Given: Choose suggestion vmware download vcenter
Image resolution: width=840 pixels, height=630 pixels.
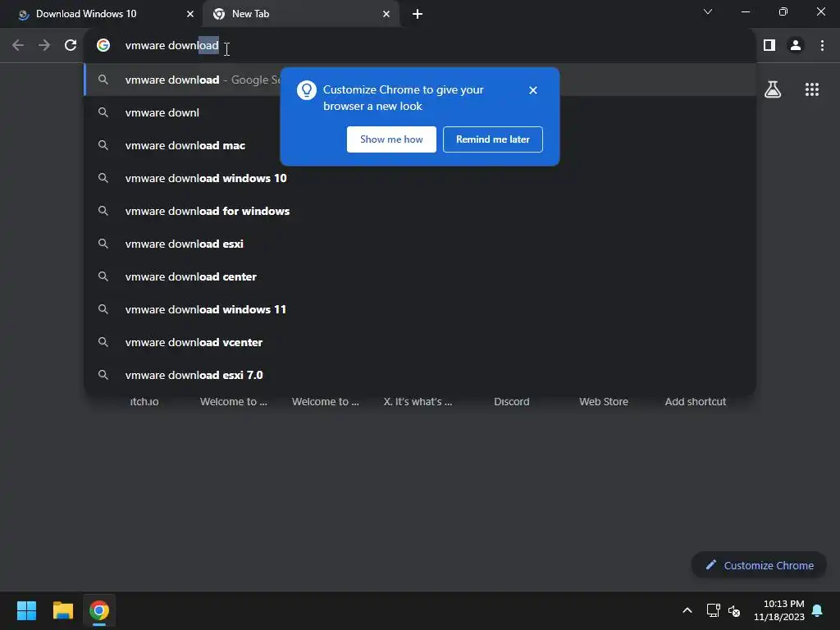Looking at the screenshot, I should tap(420, 342).
